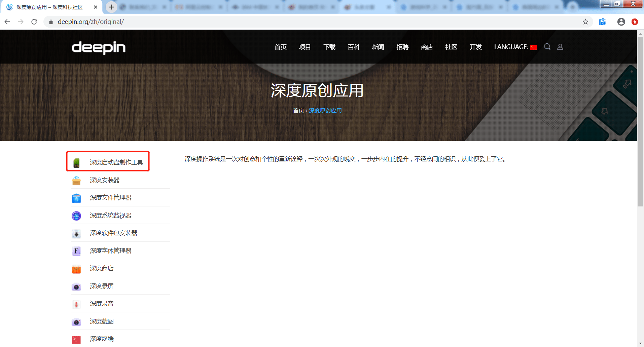Open the 百科 nav menu
This screenshot has height=347, width=644.
click(x=354, y=47)
